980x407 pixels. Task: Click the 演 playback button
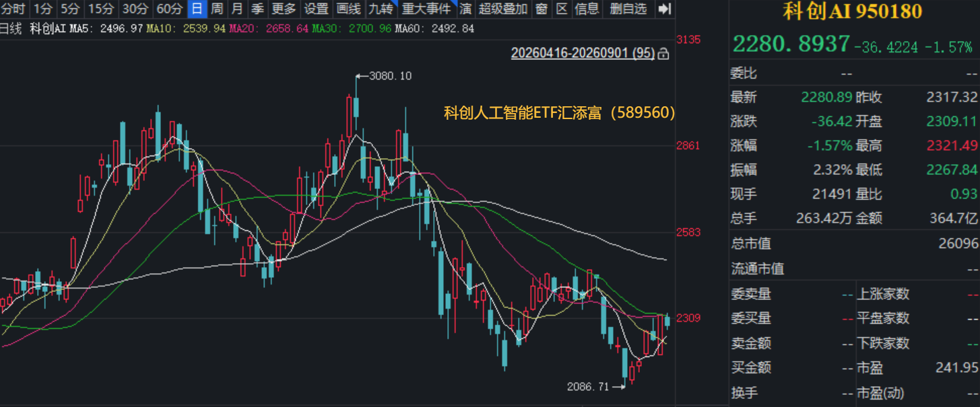tap(465, 9)
